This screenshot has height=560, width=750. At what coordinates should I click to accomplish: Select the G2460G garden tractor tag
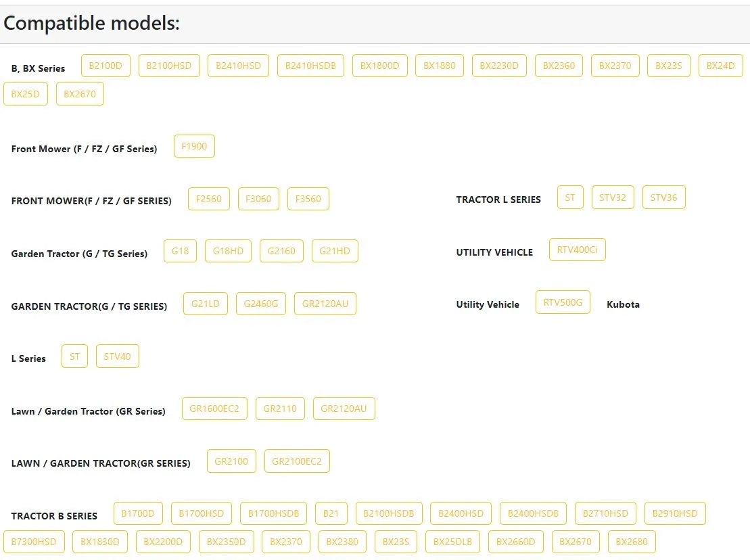click(x=260, y=303)
